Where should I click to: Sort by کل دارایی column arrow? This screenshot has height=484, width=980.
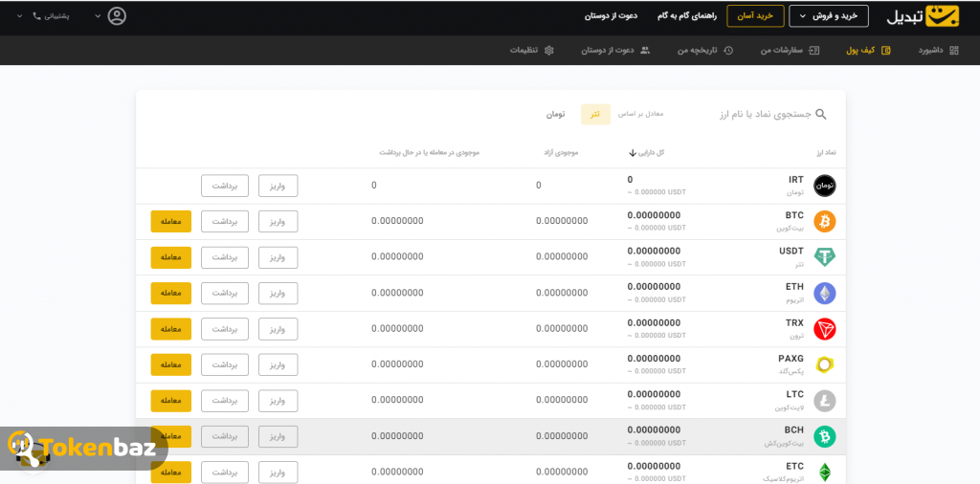(x=633, y=152)
